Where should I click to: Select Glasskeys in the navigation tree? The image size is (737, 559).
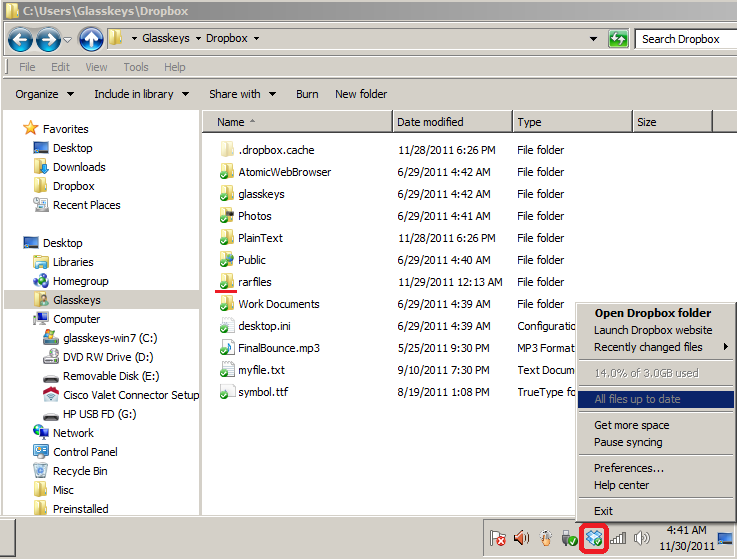tap(76, 300)
